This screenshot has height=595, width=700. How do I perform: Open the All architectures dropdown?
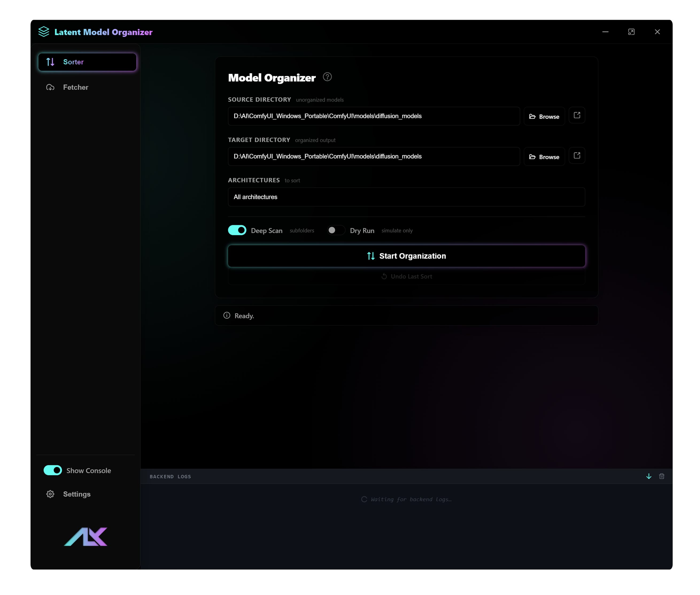pyautogui.click(x=406, y=197)
